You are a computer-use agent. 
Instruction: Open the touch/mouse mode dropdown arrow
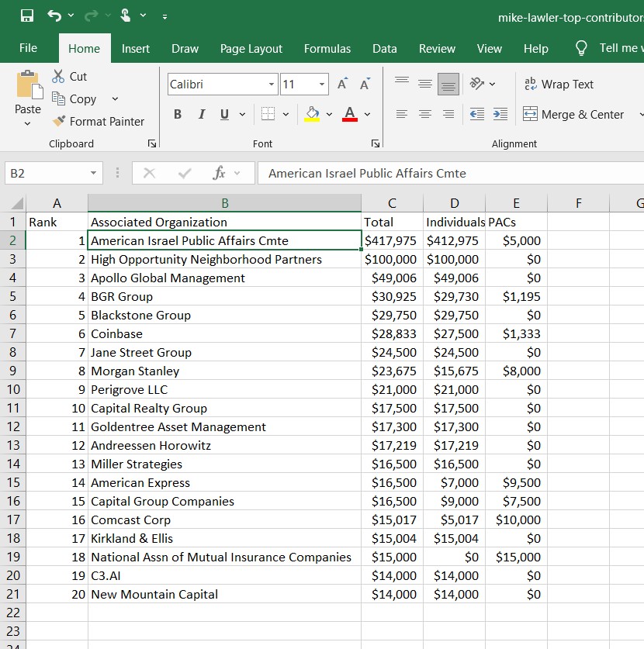143,16
